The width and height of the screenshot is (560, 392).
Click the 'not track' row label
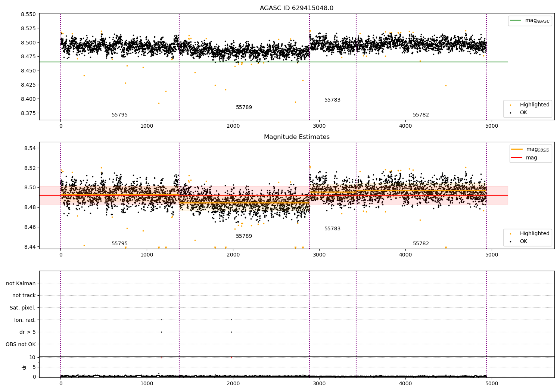(x=24, y=295)
